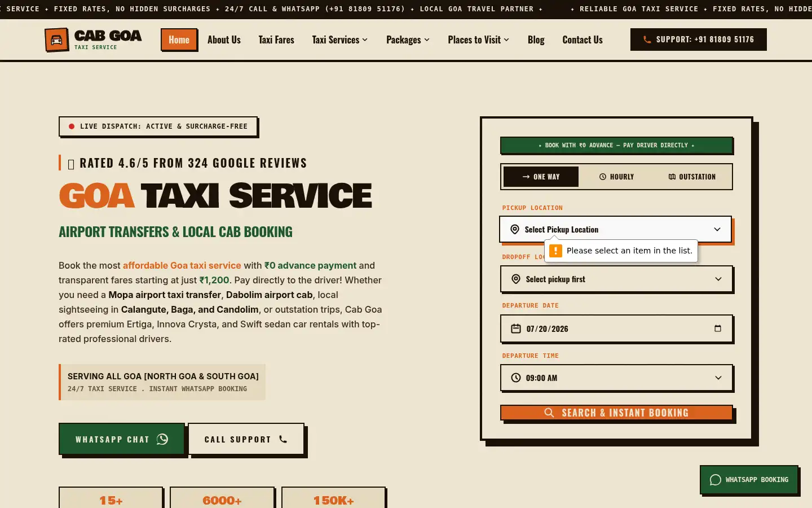Viewport: 812px width, 508px height.
Task: Open the Contact Us page
Action: coord(582,40)
